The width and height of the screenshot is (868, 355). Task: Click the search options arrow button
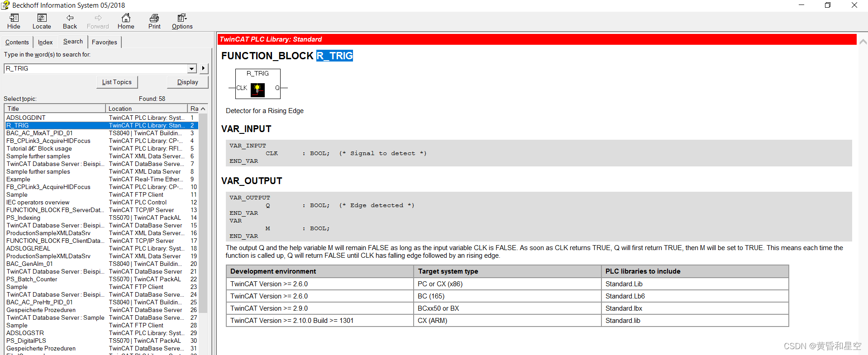(x=203, y=68)
